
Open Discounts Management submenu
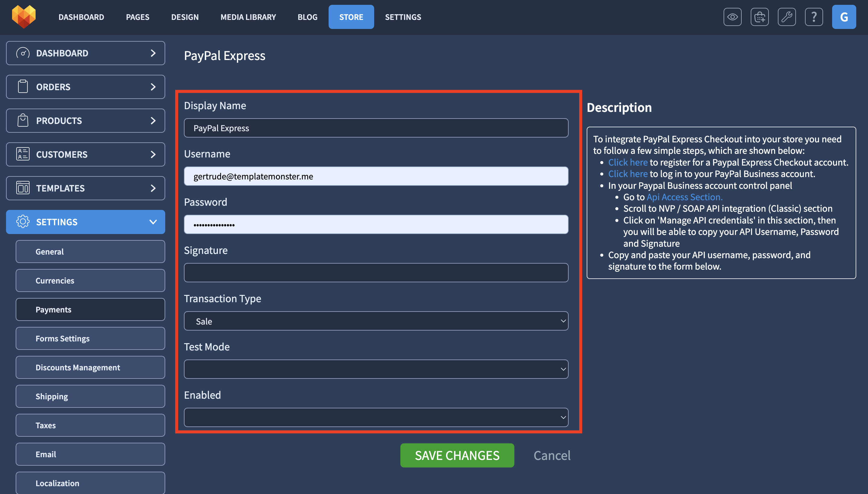coord(90,367)
